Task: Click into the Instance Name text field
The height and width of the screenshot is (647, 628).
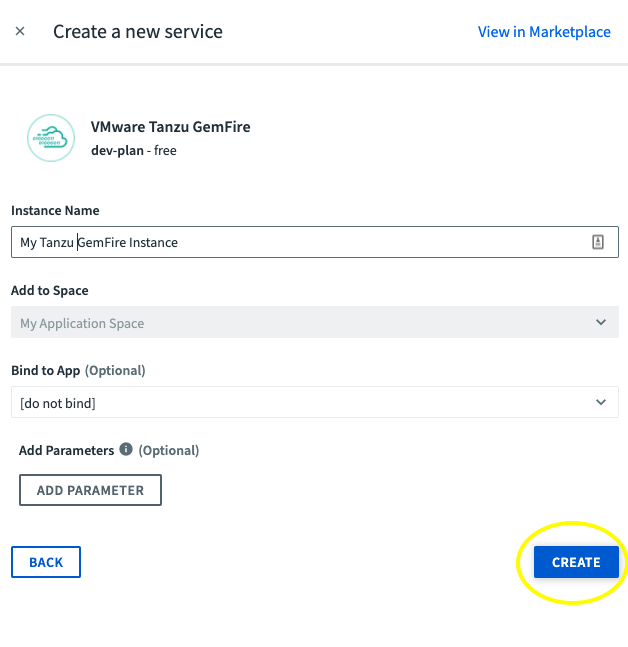Action: tap(300, 242)
